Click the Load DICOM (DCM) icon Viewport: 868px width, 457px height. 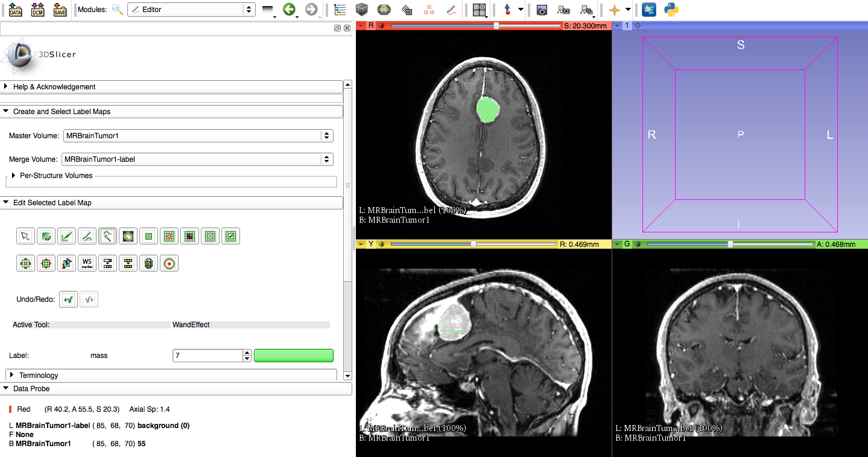[x=37, y=10]
